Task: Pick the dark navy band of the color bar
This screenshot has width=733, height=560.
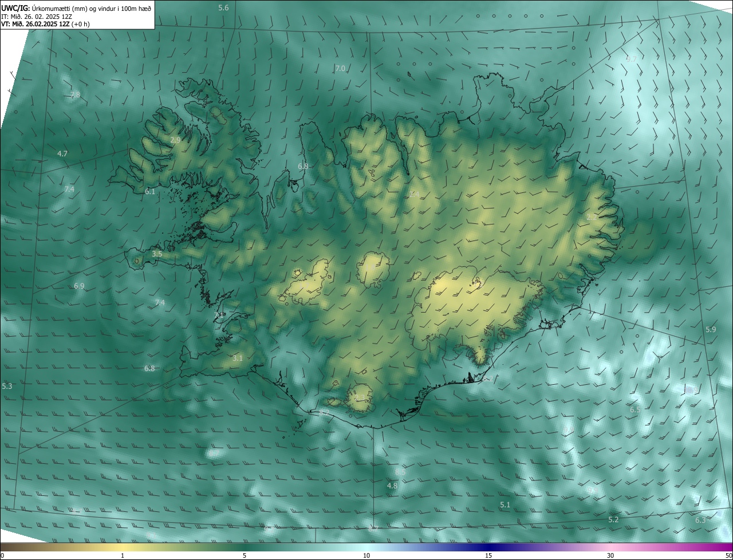Action: (x=488, y=547)
